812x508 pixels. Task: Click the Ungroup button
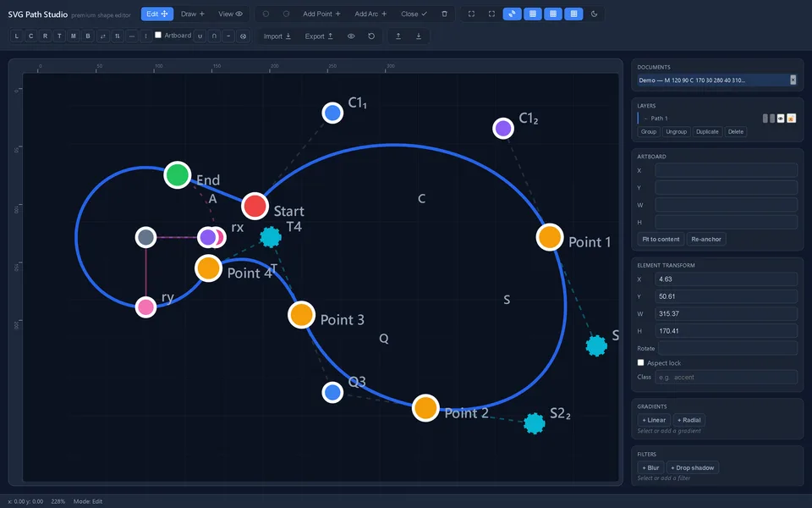[x=676, y=132]
